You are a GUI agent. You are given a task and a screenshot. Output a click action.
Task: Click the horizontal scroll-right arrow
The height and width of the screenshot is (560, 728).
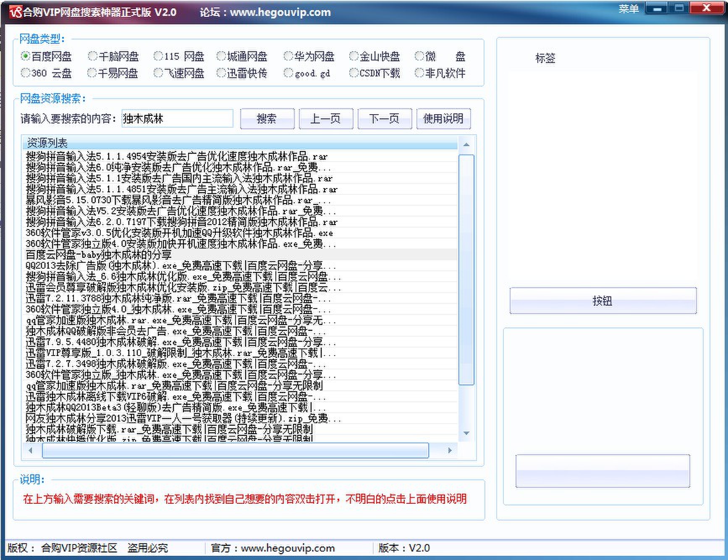pos(450,450)
